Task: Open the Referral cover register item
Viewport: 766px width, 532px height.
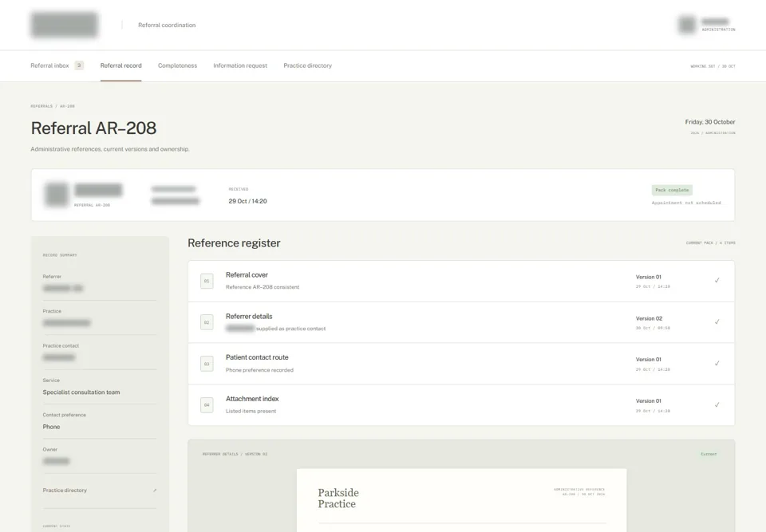Action: tap(460, 281)
